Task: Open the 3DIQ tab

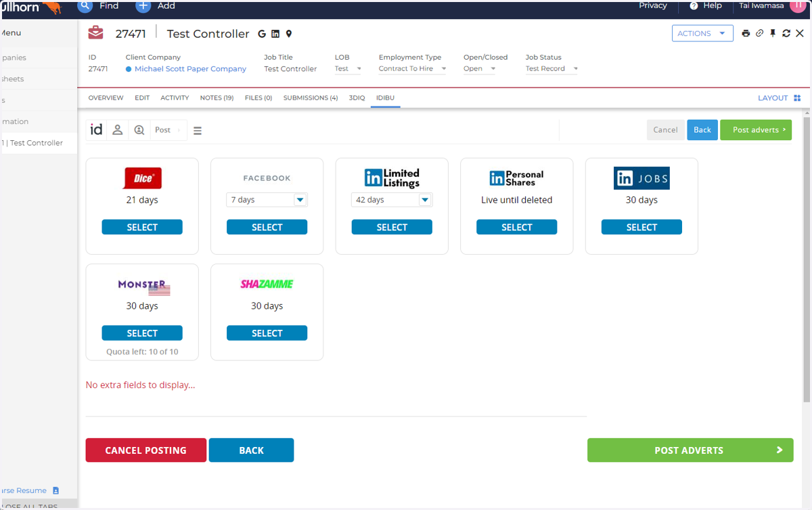Action: [357, 98]
